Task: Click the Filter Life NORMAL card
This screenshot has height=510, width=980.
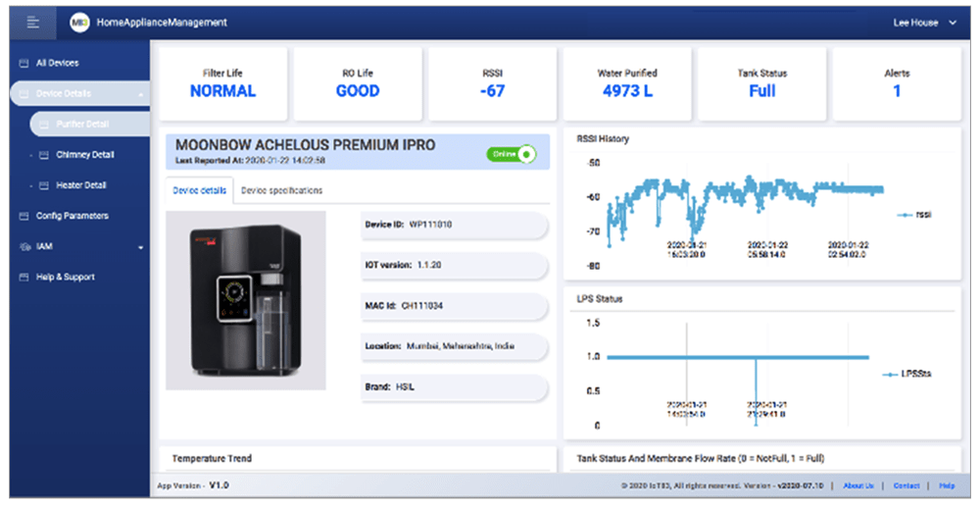Action: point(222,83)
